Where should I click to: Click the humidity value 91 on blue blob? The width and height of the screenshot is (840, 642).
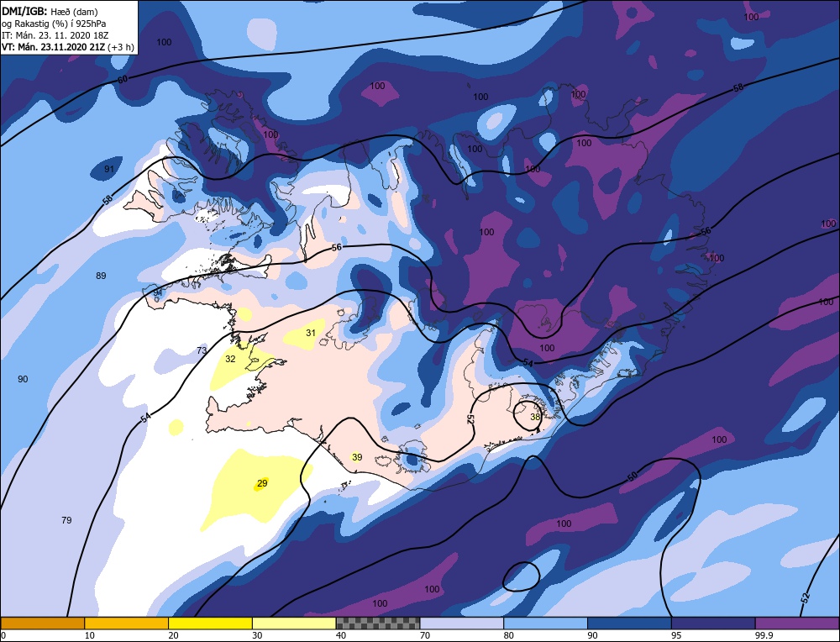(108, 170)
